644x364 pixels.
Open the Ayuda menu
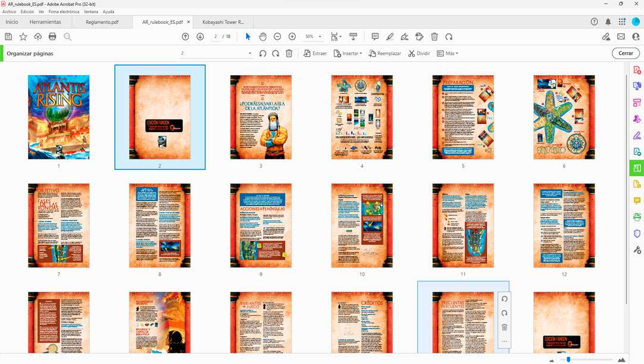coord(108,11)
